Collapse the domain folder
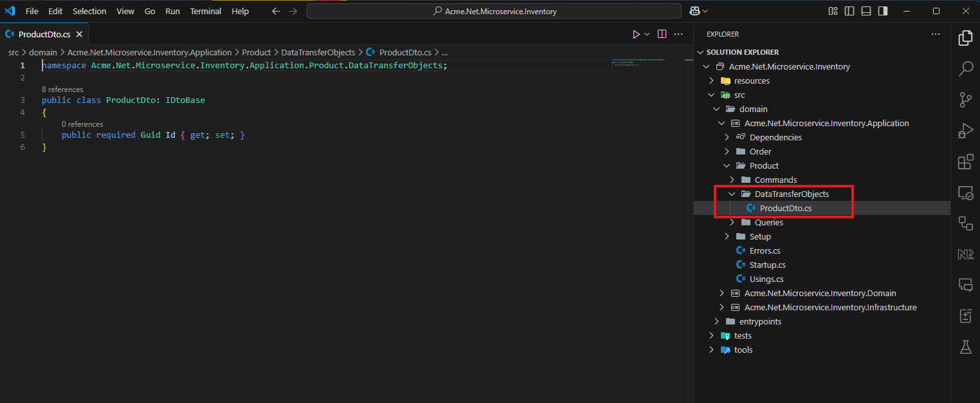The width and height of the screenshot is (980, 403). [x=716, y=109]
